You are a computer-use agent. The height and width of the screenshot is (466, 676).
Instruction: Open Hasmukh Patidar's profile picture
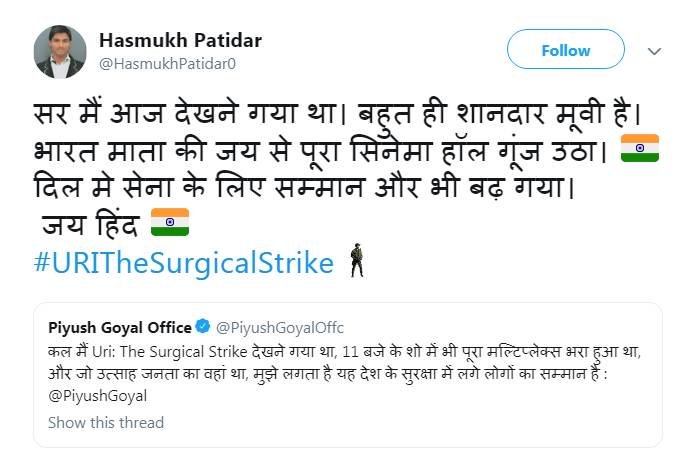click(x=60, y=52)
